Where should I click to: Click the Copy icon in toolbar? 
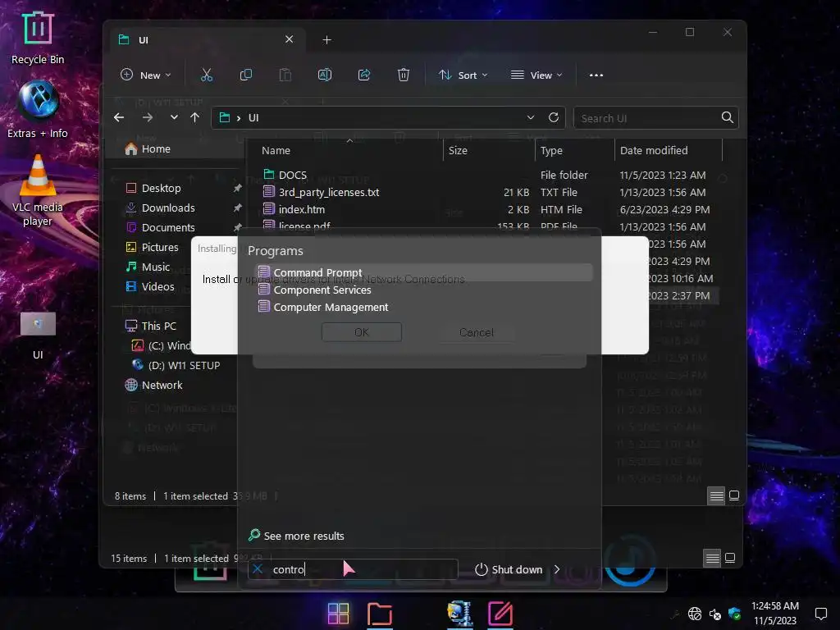(x=246, y=75)
